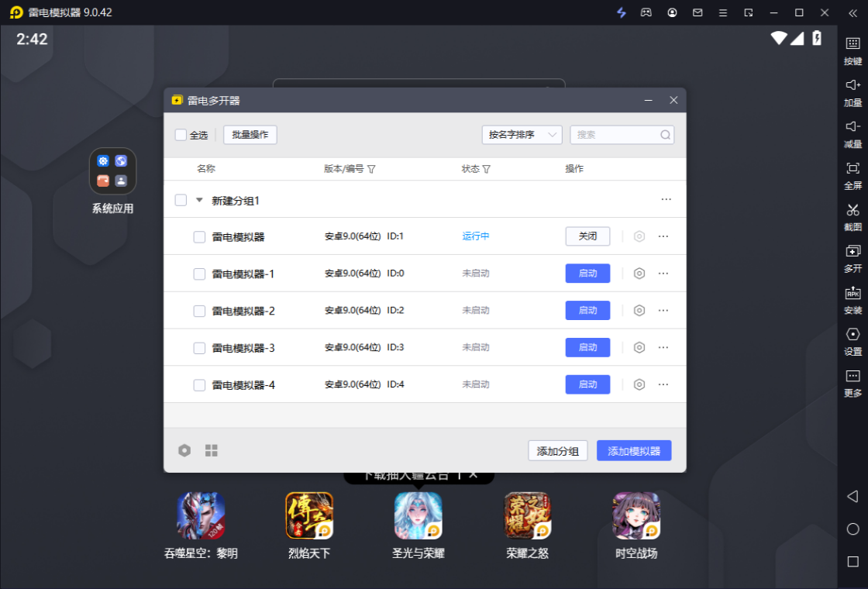This screenshot has height=589, width=868.
Task: Open the message inbox mail icon
Action: [697, 12]
